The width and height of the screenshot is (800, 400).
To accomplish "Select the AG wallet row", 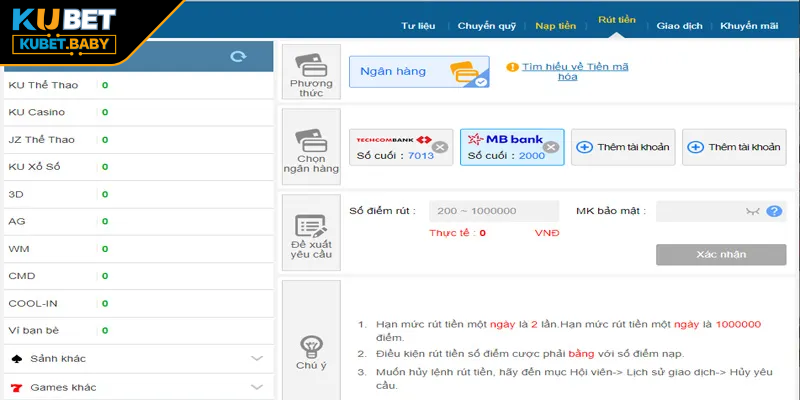I will tap(138, 221).
